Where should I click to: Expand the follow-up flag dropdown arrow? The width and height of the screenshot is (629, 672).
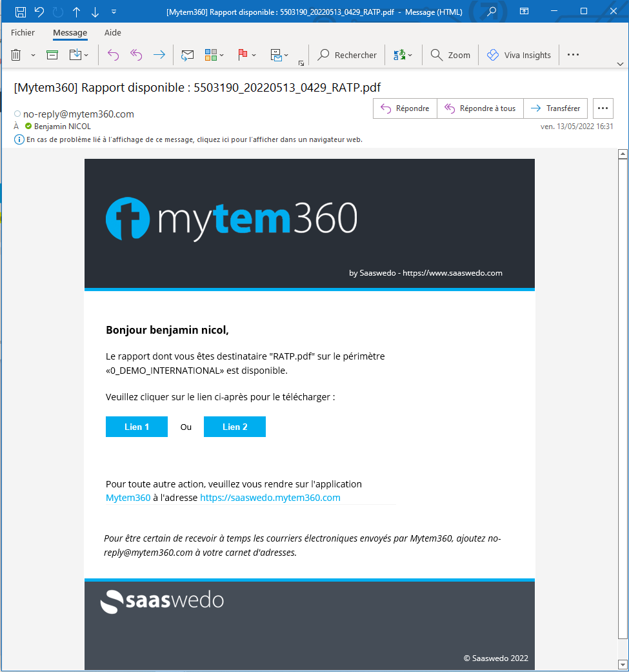coord(254,56)
